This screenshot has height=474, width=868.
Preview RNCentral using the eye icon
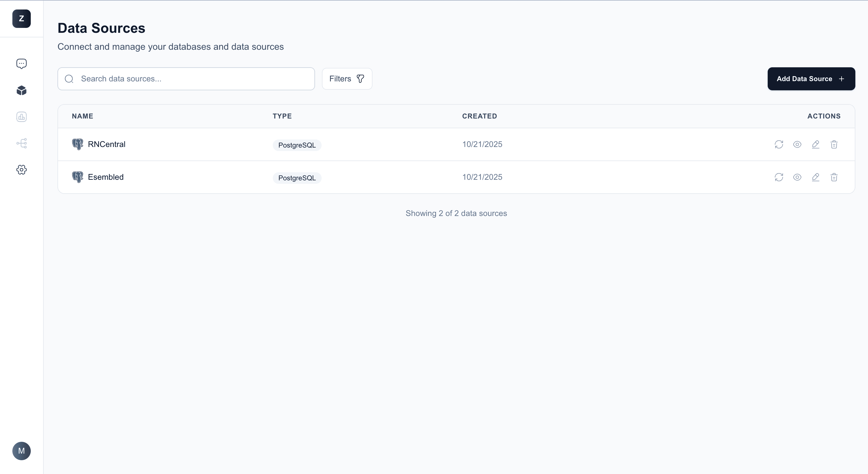[797, 144]
